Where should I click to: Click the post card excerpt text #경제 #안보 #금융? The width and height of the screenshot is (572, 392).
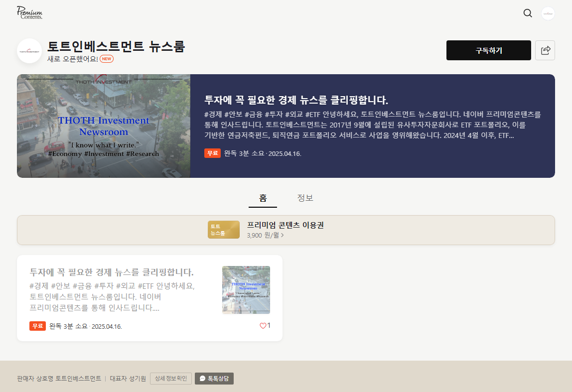112,297
